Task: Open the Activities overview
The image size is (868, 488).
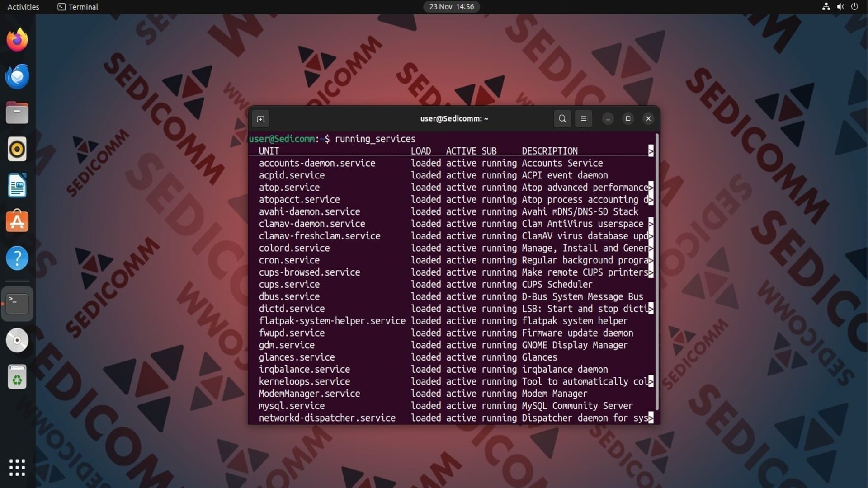Action: 23,7
